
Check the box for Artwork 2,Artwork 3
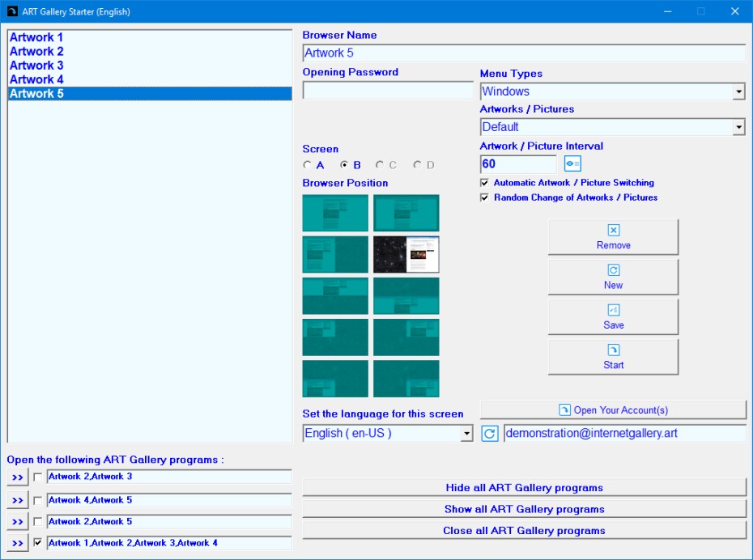pos(38,477)
